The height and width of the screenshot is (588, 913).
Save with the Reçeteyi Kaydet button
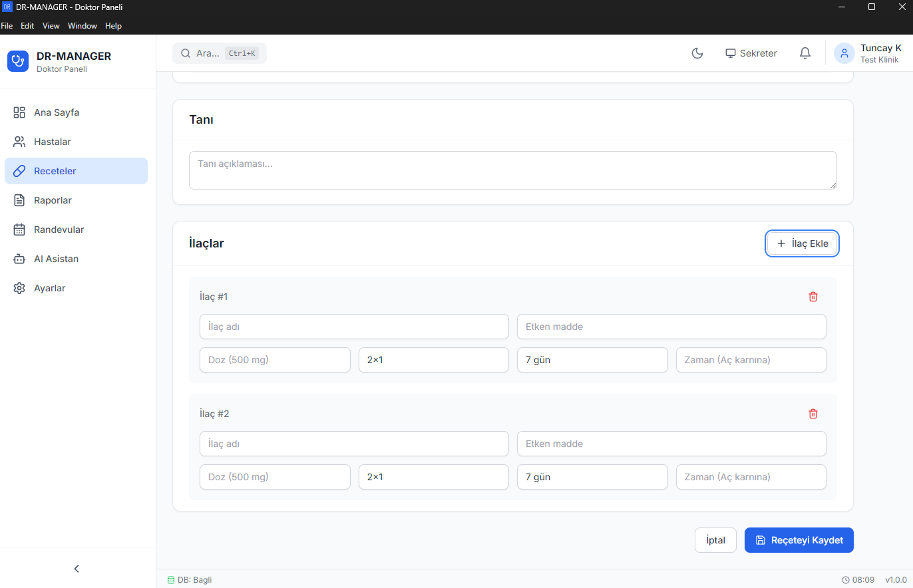799,540
